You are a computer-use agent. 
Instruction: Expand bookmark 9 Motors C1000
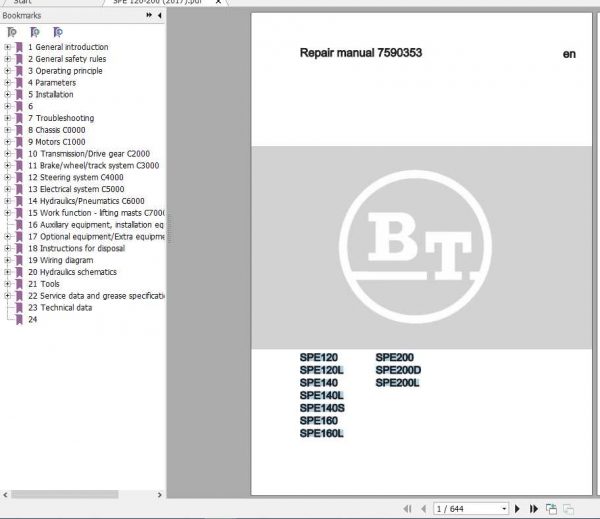[7, 142]
